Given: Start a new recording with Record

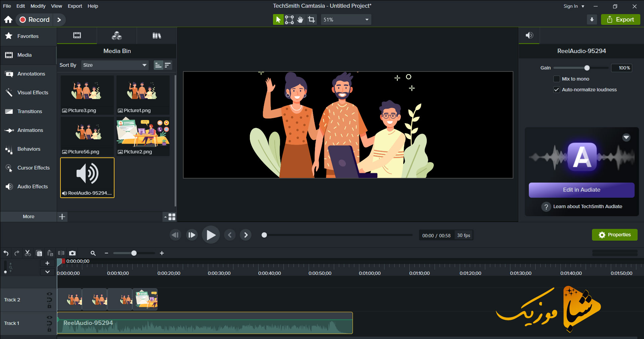Looking at the screenshot, I should coord(34,19).
